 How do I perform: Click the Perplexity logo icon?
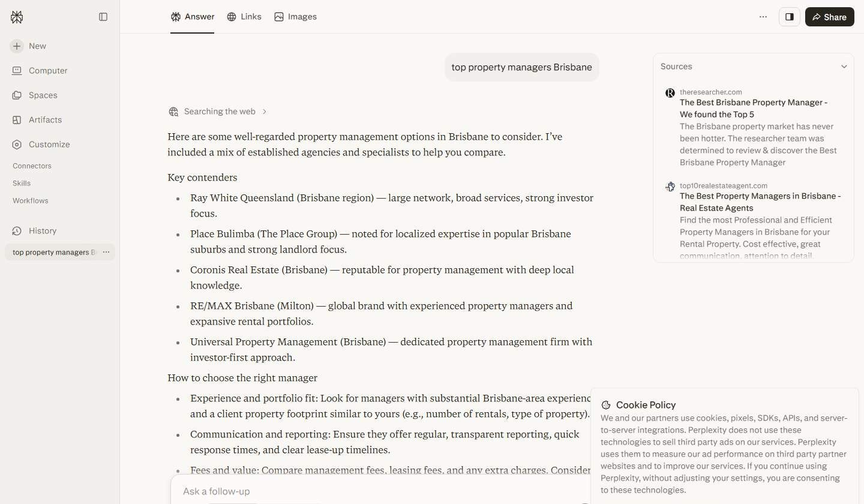point(17,17)
